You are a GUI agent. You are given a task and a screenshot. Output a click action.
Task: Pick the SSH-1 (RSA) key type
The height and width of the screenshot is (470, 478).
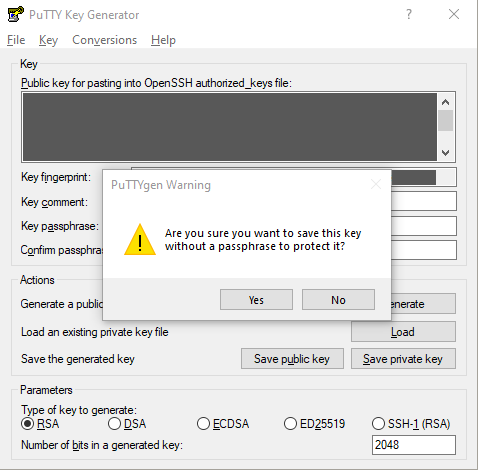click(x=411, y=424)
